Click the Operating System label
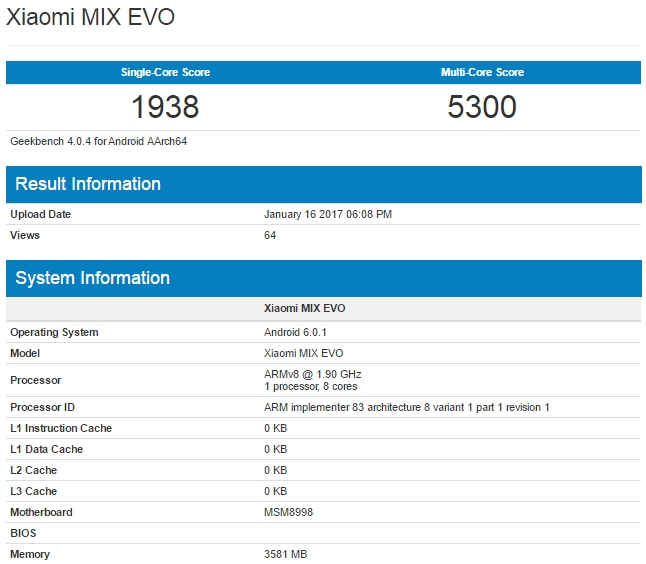This screenshot has width=646, height=564. [54, 332]
